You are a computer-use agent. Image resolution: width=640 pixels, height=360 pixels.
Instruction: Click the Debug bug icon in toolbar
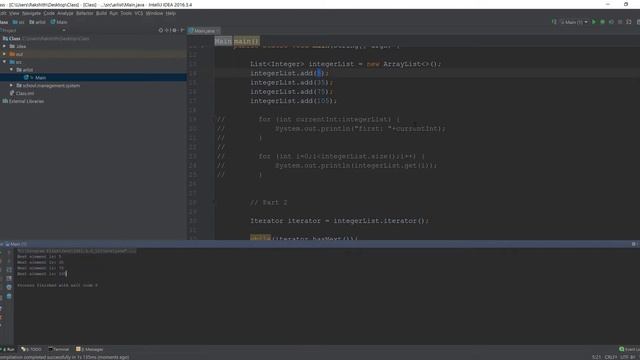coord(602,22)
